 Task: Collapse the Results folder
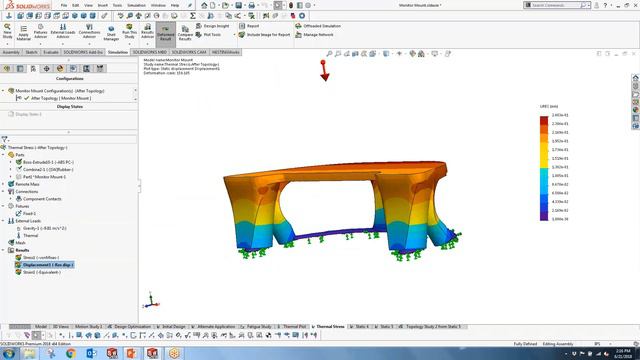point(3,250)
